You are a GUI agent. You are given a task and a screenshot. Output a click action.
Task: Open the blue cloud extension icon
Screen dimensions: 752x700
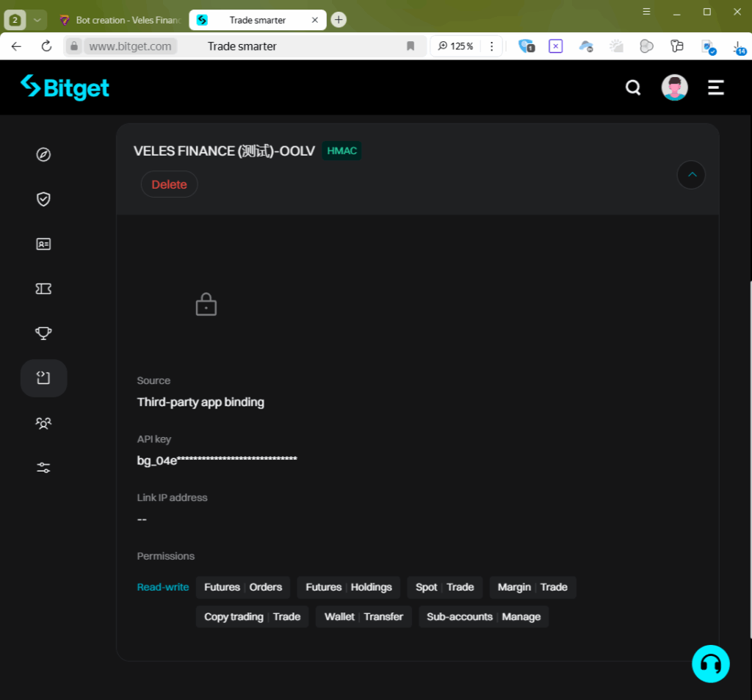586,46
